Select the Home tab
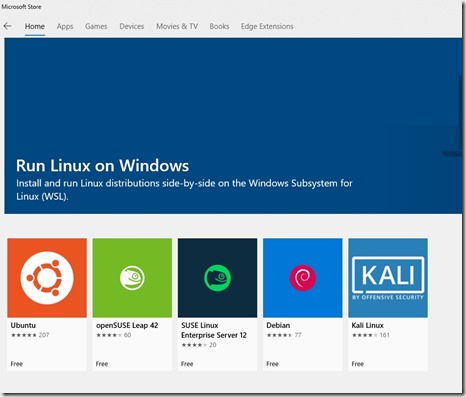466x397 pixels. (35, 26)
